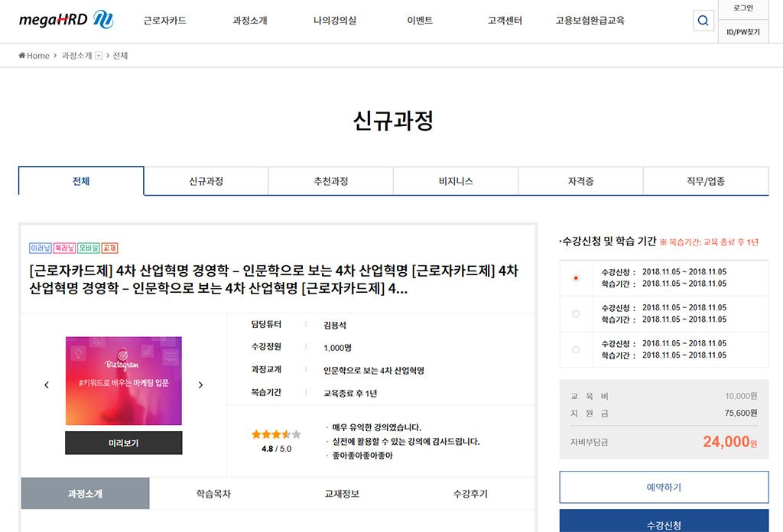The height and width of the screenshot is (532, 783).
Task: Click the Home icon in breadcrumb
Action: [x=22, y=56]
